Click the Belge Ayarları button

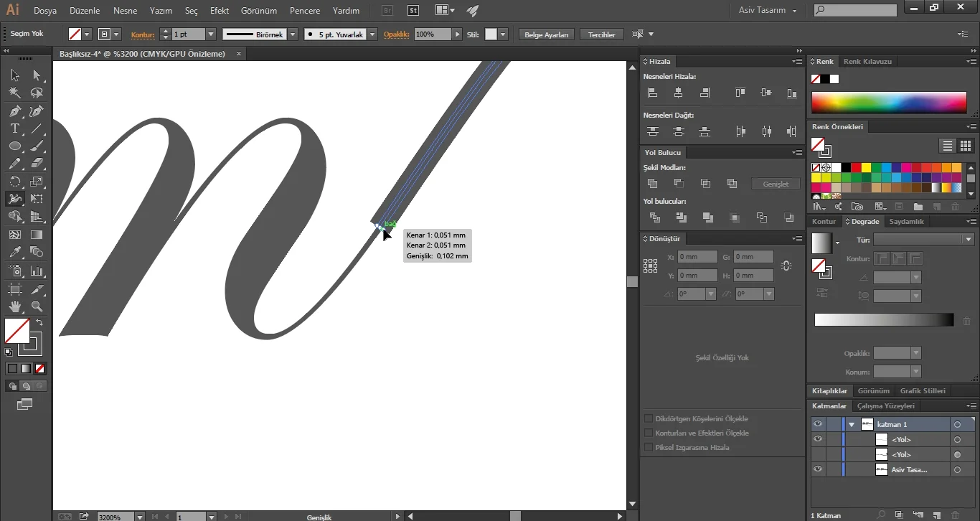(x=547, y=34)
